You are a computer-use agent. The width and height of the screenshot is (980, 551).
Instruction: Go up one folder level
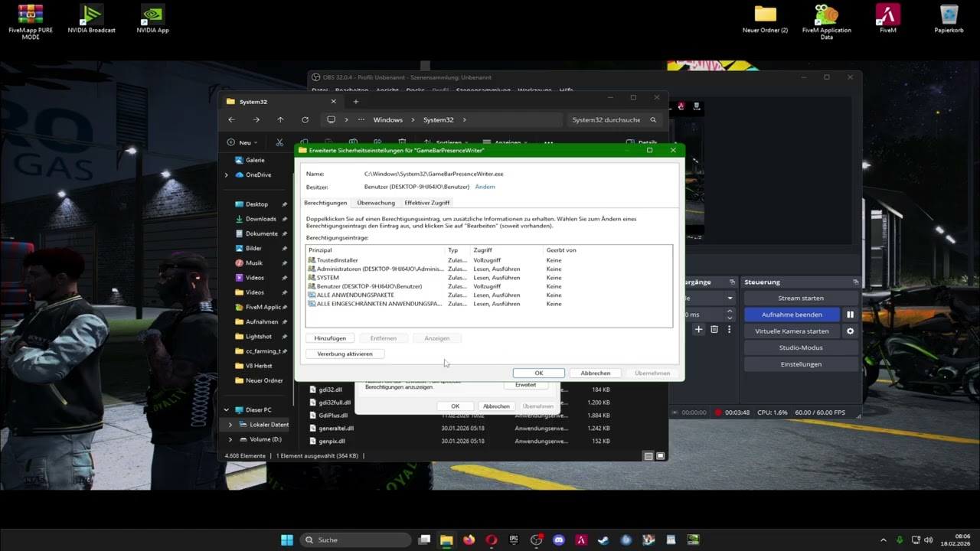280,120
